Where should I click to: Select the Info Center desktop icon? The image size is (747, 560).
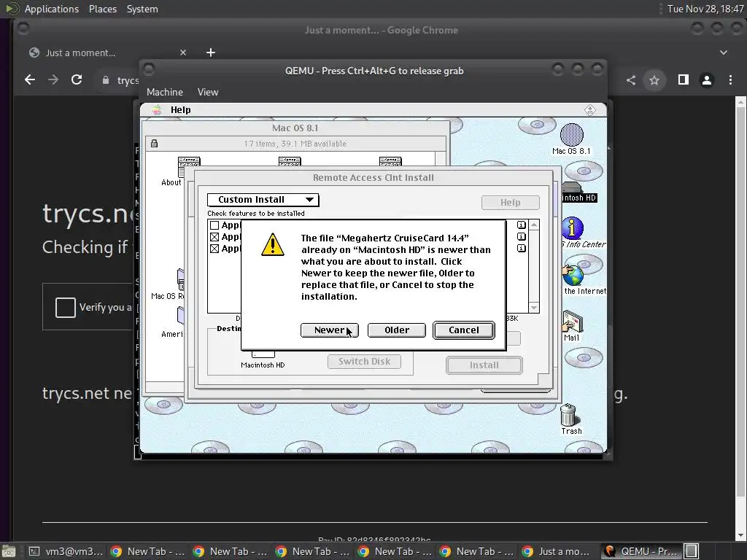(x=573, y=233)
